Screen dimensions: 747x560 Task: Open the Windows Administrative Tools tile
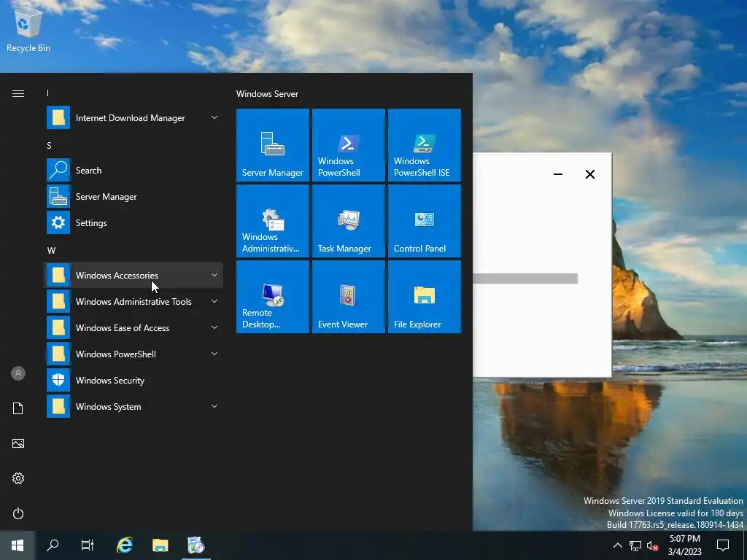click(x=273, y=221)
